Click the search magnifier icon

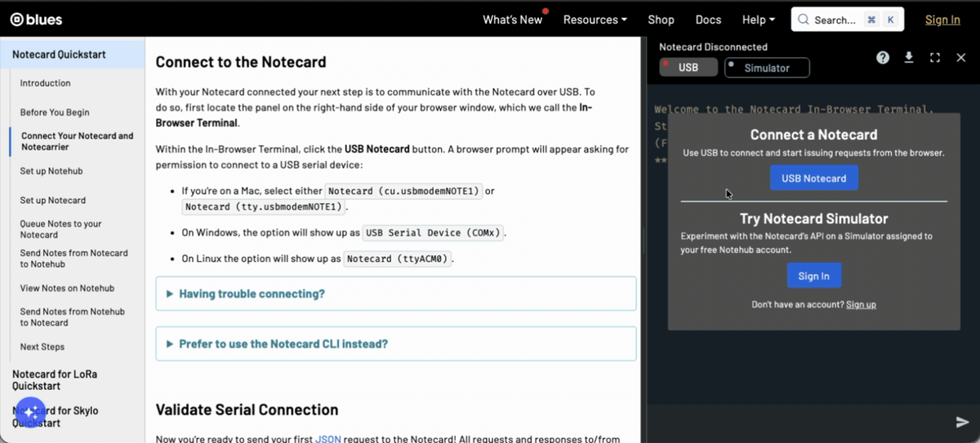point(804,20)
